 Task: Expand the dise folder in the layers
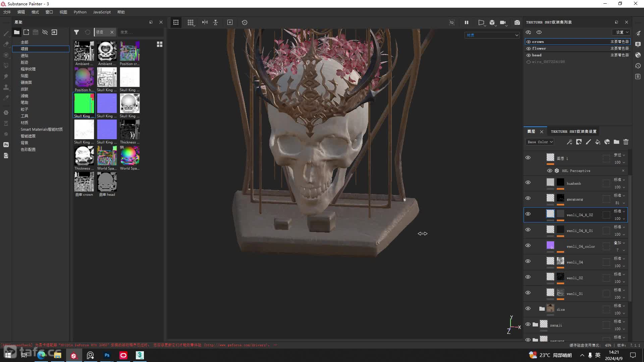pos(542,309)
